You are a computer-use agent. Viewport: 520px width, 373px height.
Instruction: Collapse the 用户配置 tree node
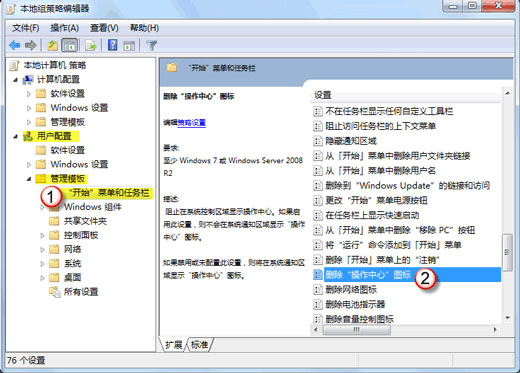15,136
